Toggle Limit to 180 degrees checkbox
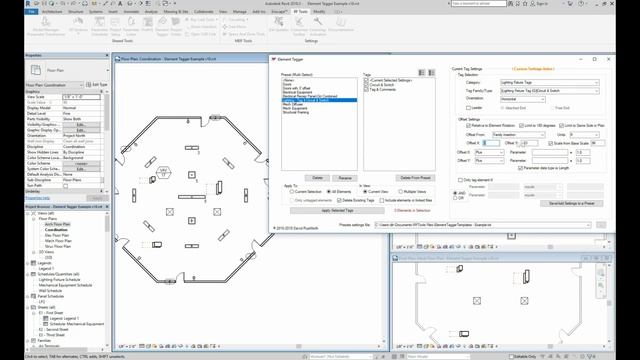The width and height of the screenshot is (640, 360). pos(521,126)
